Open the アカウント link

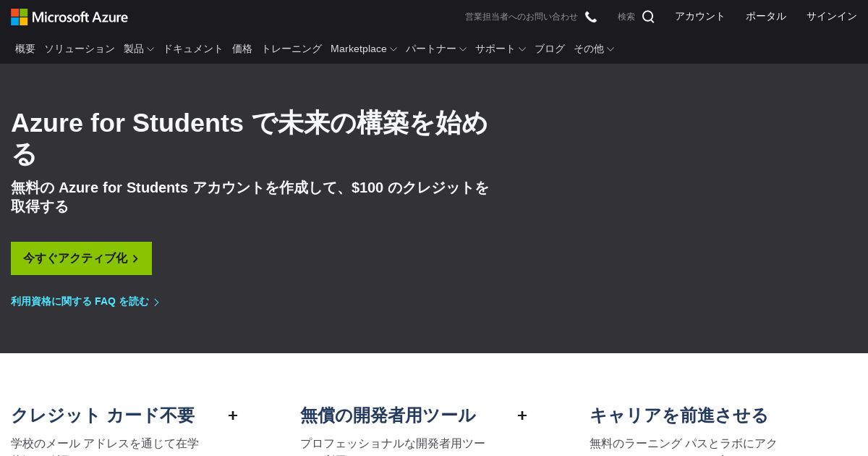coord(700,16)
